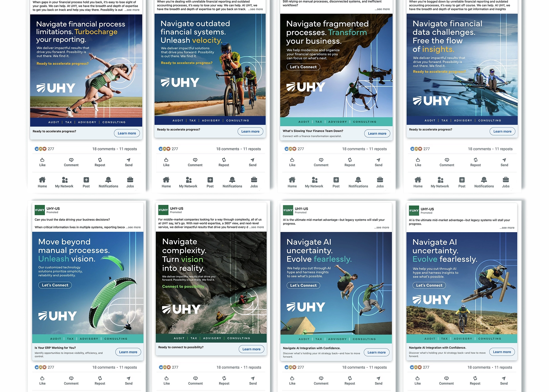
Task: Open Home under the sprinter ad
Action: tap(42, 182)
